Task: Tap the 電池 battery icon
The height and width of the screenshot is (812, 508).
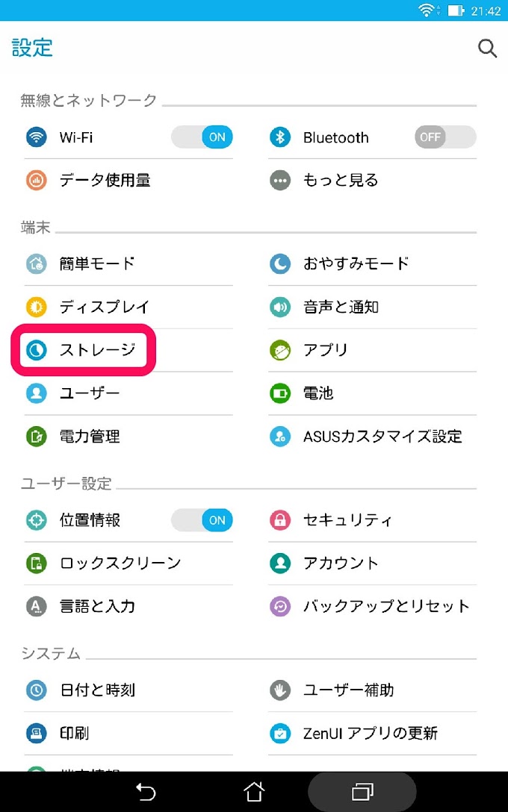Action: click(x=280, y=393)
